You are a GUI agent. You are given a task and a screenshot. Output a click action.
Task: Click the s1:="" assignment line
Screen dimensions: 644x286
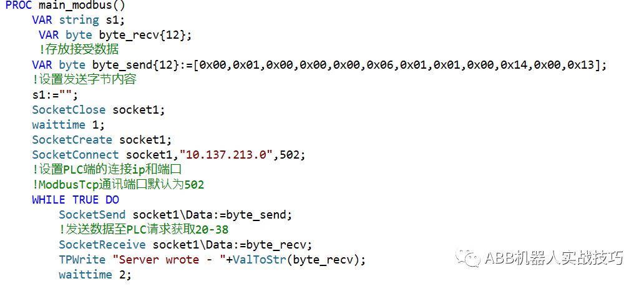pos(55,95)
